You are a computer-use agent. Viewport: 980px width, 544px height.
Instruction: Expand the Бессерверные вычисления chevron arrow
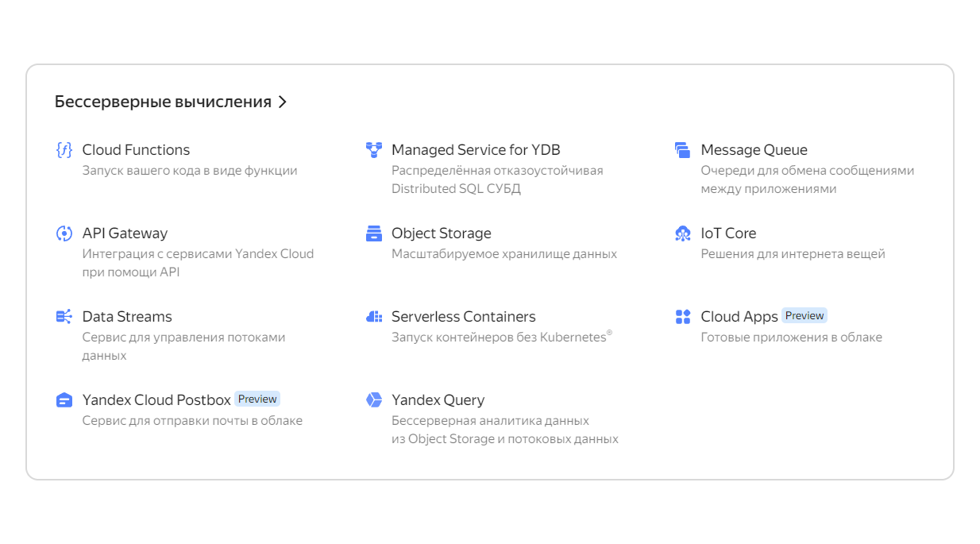pyautogui.click(x=282, y=102)
